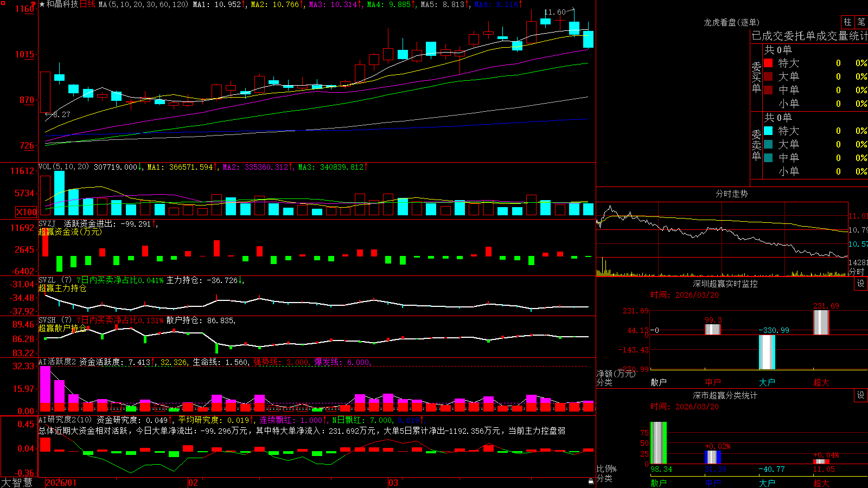Click 散户持仓: 86.835 value

200,320
